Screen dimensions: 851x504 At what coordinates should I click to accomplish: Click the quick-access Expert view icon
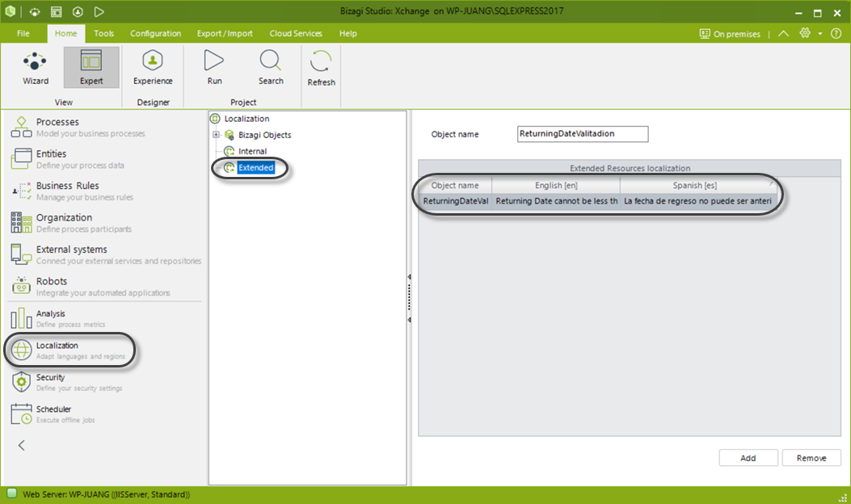click(56, 11)
